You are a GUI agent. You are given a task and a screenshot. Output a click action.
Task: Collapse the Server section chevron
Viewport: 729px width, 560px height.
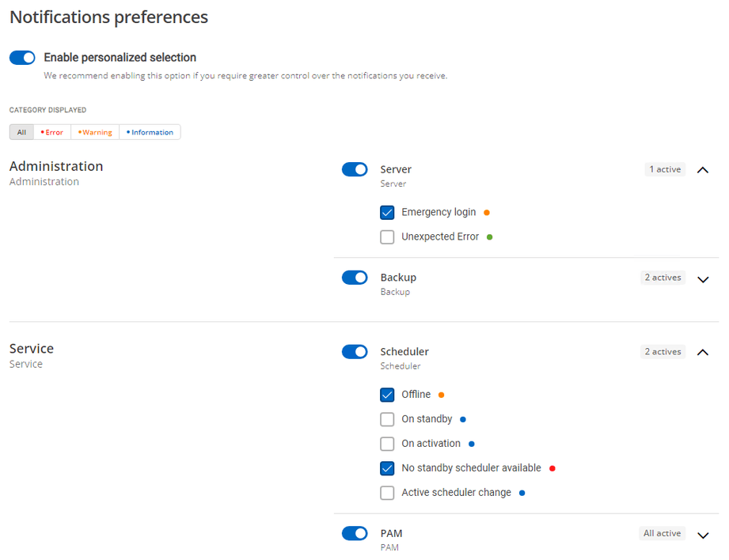pyautogui.click(x=703, y=170)
